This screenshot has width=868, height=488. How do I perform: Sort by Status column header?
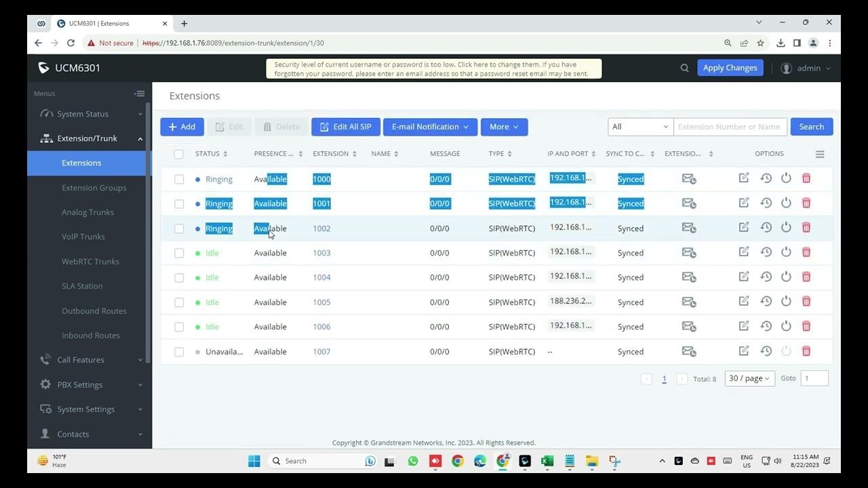[211, 154]
